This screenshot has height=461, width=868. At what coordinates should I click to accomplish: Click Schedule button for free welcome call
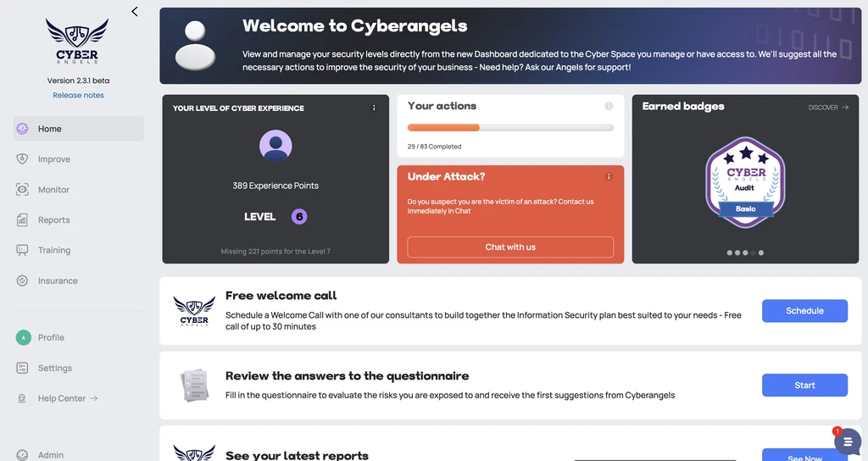click(x=804, y=311)
